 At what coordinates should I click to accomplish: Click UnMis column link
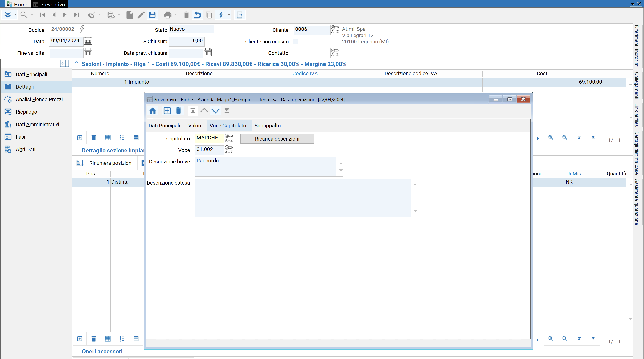(573, 174)
